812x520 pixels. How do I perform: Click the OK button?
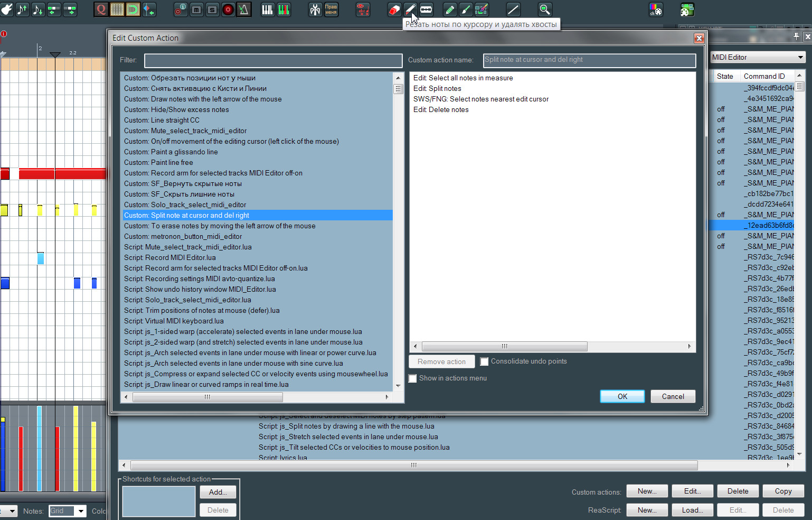(x=622, y=396)
